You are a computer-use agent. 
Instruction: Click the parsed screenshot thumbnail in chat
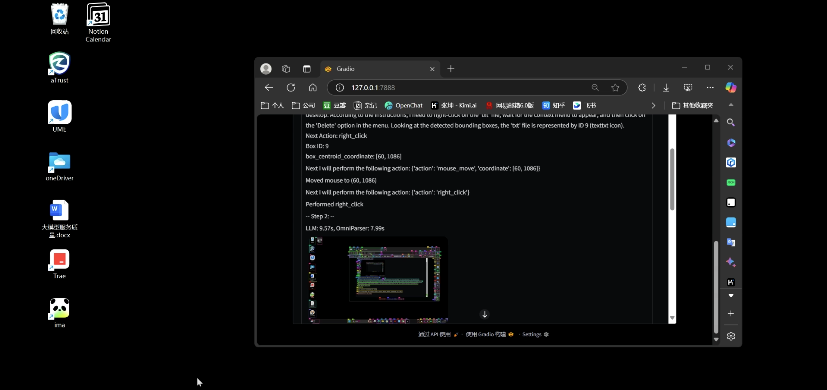click(378, 279)
